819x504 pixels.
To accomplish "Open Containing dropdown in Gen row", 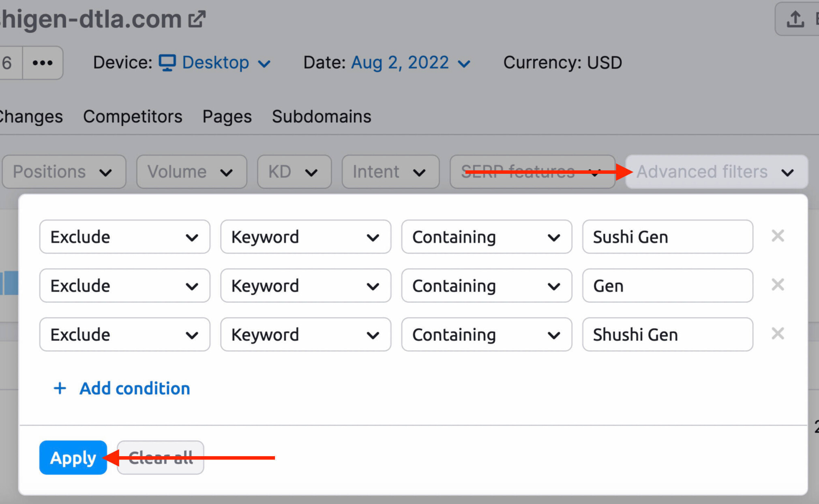I will (x=487, y=286).
